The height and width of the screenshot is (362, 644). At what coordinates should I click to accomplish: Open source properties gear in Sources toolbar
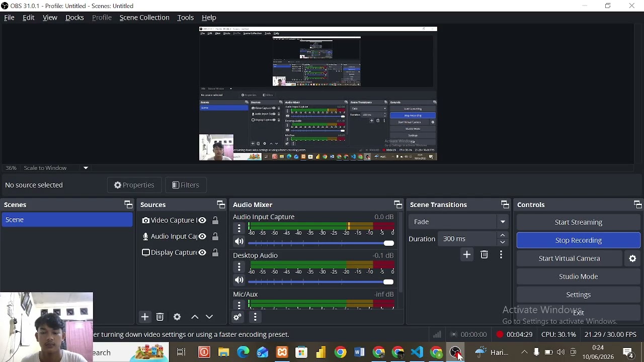(x=177, y=317)
